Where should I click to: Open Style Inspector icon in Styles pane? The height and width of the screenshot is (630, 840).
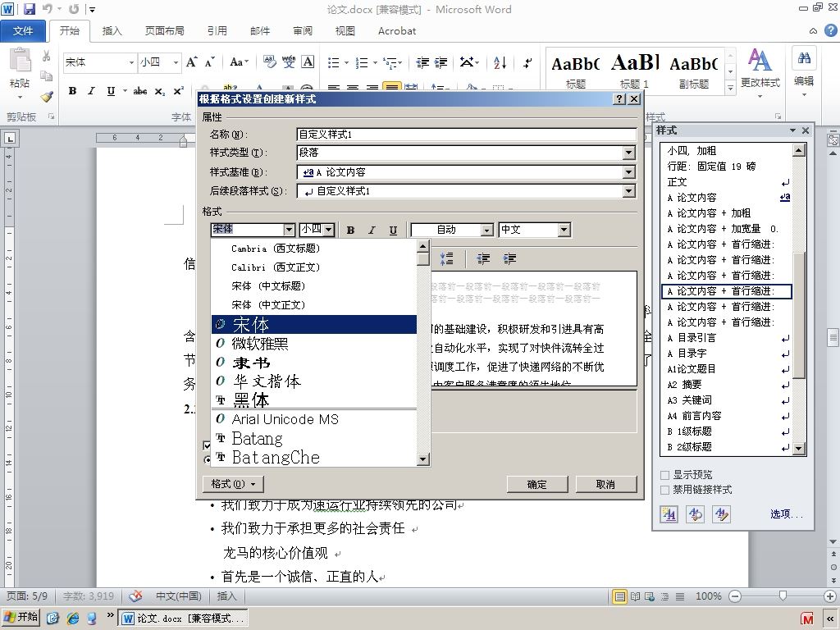(695, 514)
